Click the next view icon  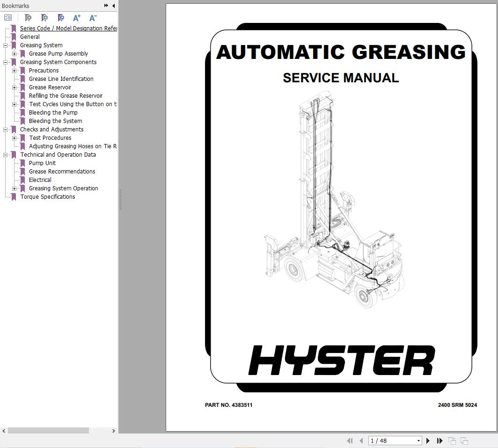(x=464, y=441)
